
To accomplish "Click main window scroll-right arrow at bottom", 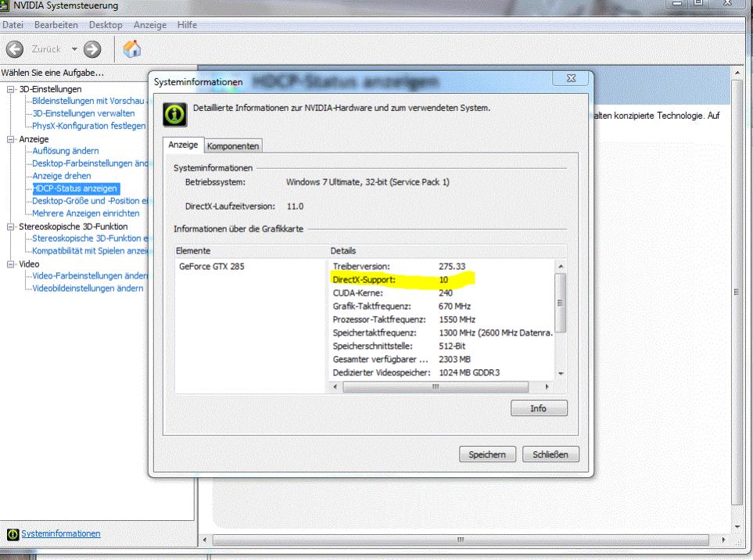I will coord(724,540).
